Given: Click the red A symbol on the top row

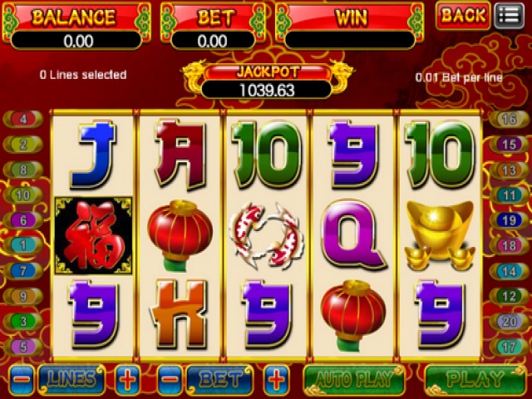Looking at the screenshot, I should click(x=180, y=154).
